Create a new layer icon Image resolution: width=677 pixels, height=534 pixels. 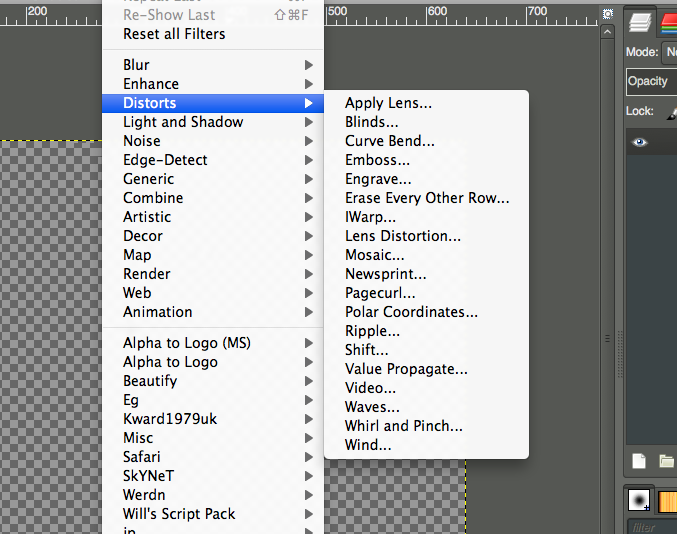pyautogui.click(x=639, y=461)
